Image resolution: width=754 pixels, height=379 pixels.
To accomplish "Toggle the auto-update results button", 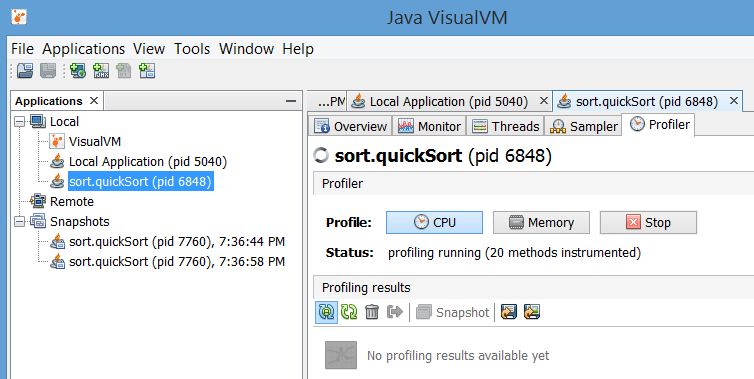I will (327, 312).
